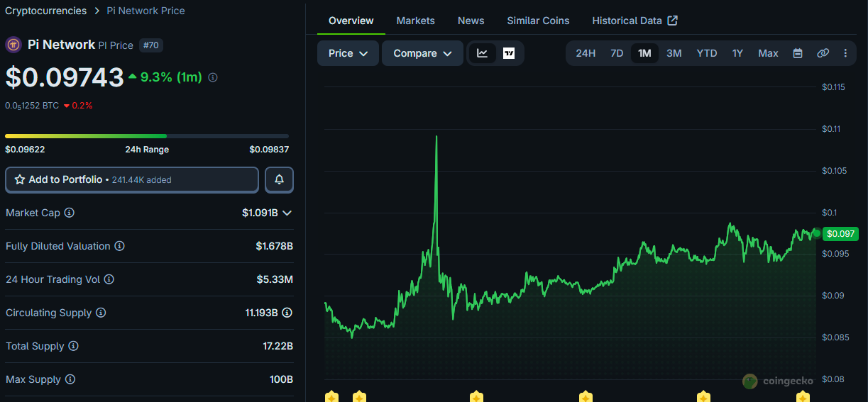Open the Price dropdown

(348, 53)
